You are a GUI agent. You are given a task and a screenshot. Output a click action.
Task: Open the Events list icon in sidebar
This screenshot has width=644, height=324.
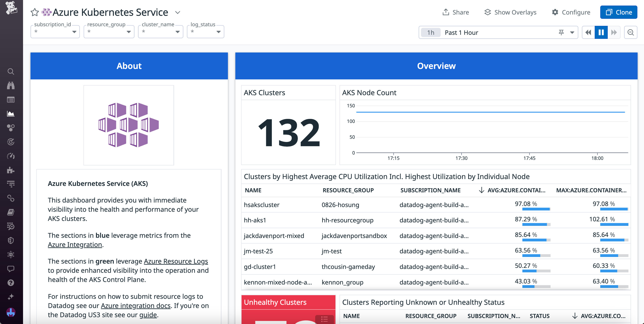(11, 99)
